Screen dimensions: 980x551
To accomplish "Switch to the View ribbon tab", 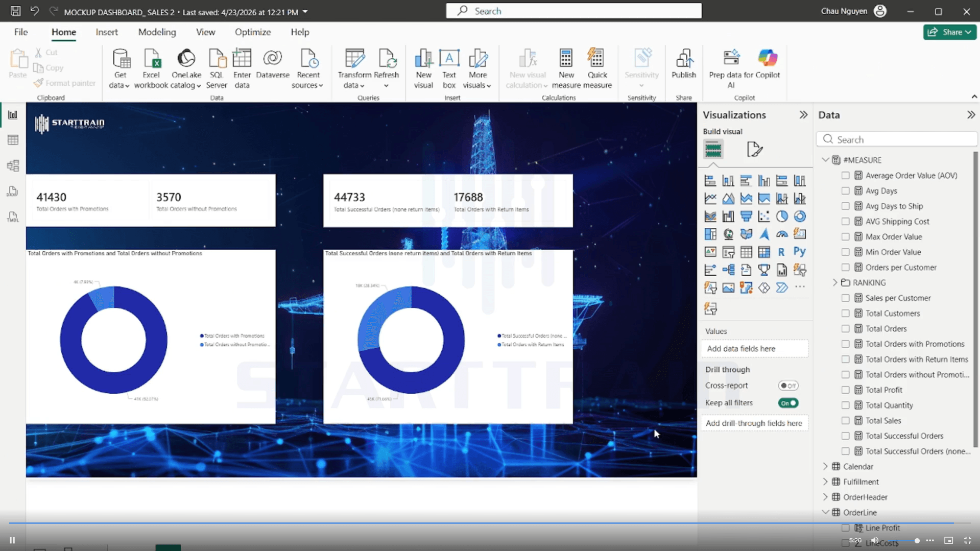I will point(205,32).
